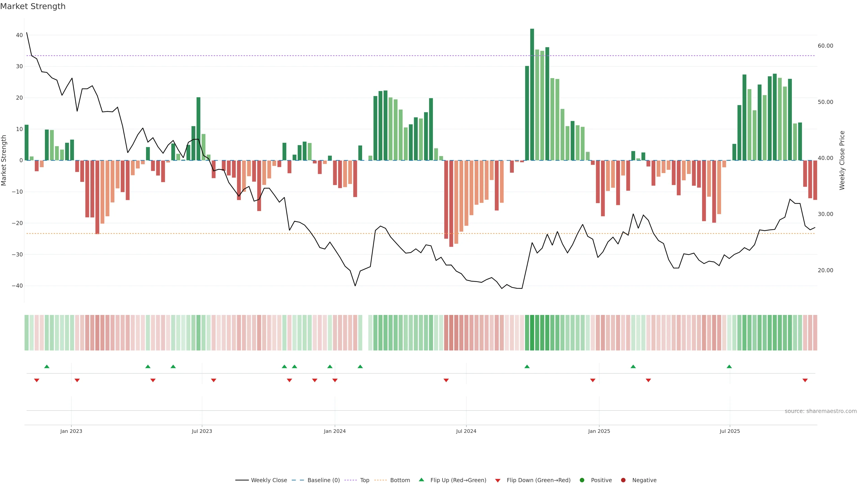Click the flip-down marker just before Jan 2025

coord(593,380)
